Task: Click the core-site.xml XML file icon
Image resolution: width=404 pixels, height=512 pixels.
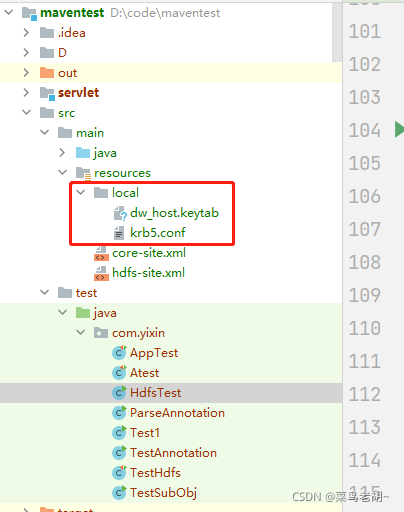Action: point(101,253)
